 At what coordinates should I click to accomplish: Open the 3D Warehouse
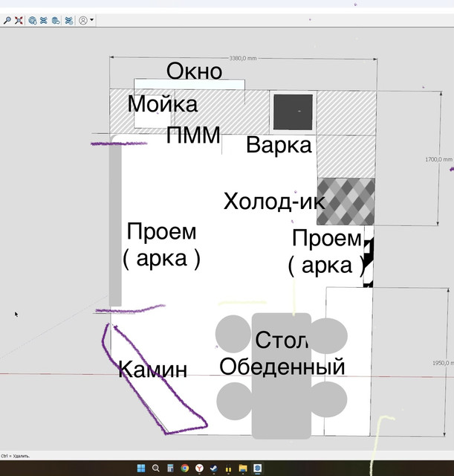click(x=33, y=20)
